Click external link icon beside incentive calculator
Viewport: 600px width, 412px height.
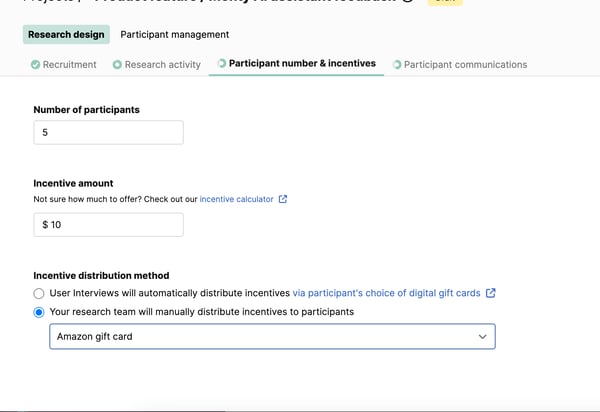(283, 199)
